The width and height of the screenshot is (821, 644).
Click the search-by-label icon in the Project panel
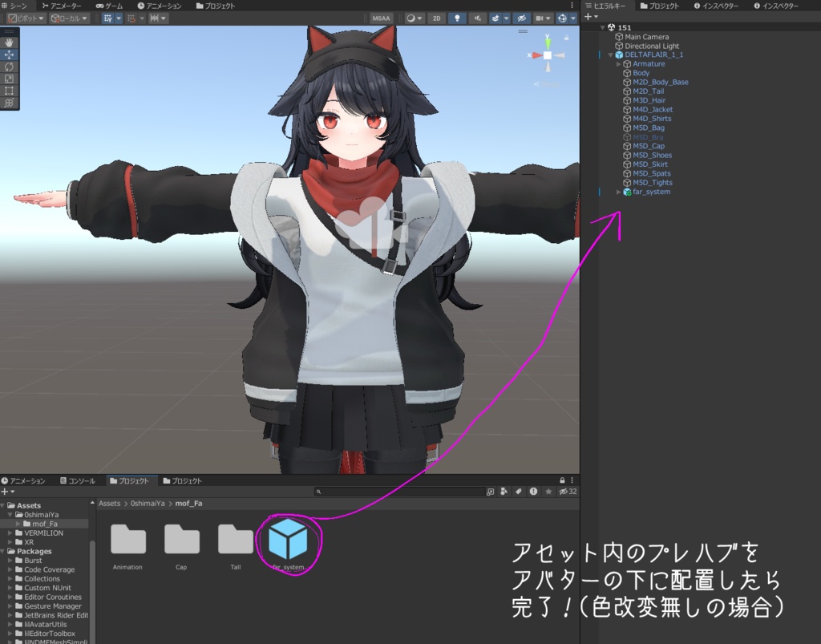pos(519,491)
